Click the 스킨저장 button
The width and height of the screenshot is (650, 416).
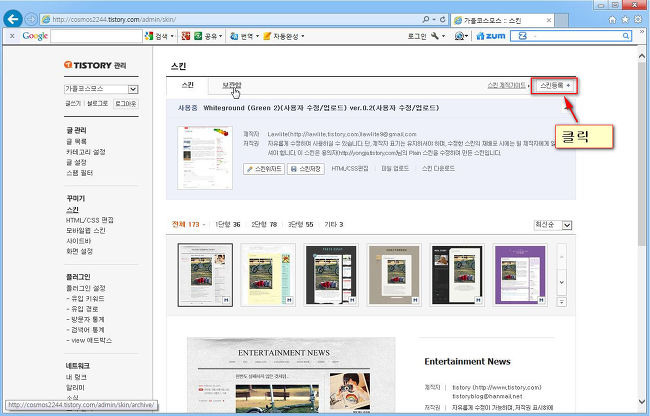pos(306,169)
